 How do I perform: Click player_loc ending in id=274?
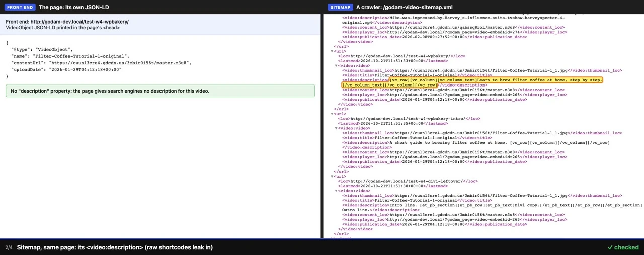pyautogui.click(x=454, y=32)
